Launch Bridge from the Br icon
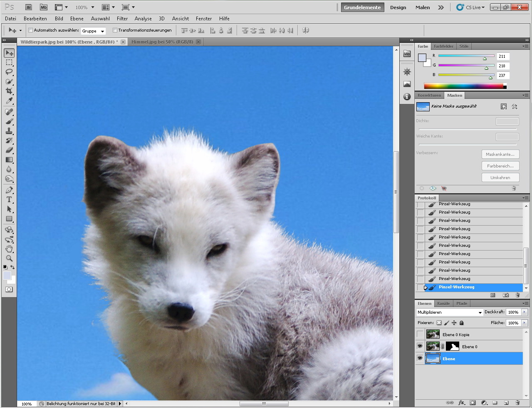The height and width of the screenshot is (408, 532). click(29, 7)
